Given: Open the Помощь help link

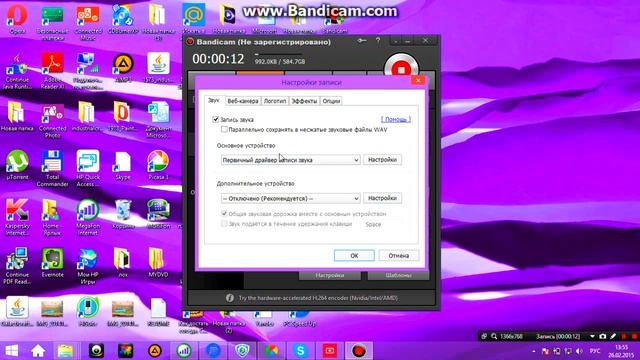Looking at the screenshot, I should (x=396, y=119).
